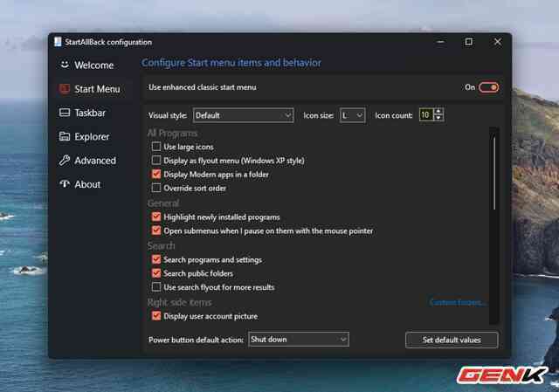Uncheck Highlight newly installed programs
The width and height of the screenshot is (559, 392).
pos(156,217)
